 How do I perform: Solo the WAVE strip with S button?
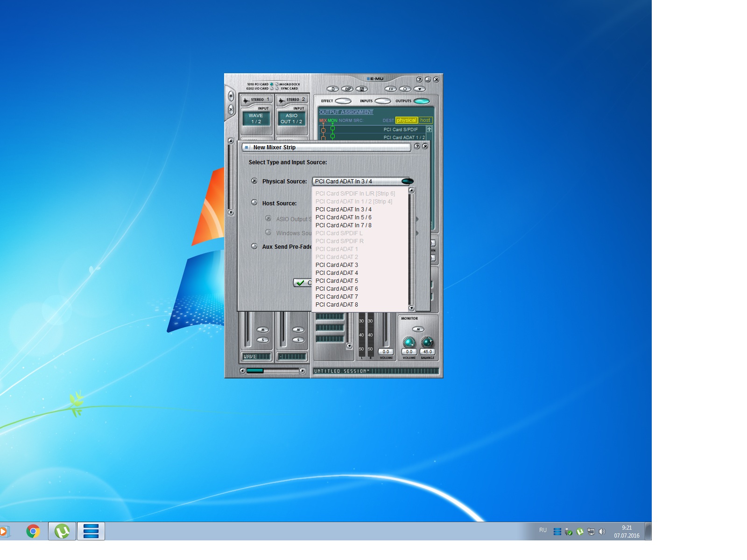(x=263, y=340)
